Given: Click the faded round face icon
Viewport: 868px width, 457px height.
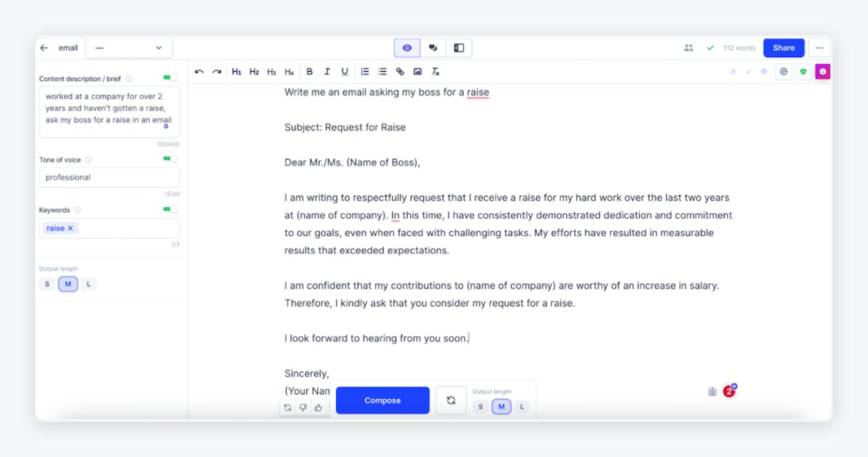Looking at the screenshot, I should [764, 72].
